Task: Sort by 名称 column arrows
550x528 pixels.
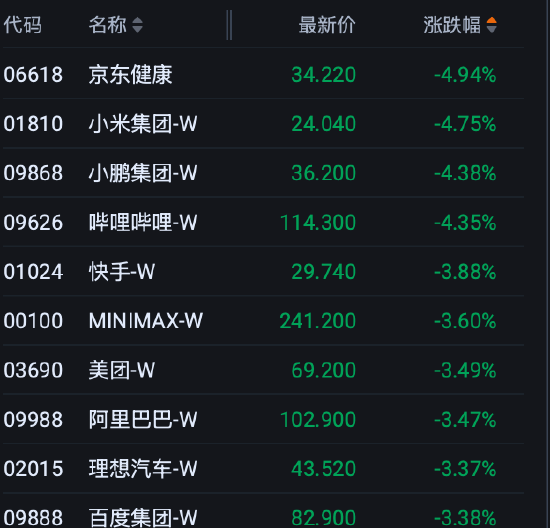Action: coord(138,25)
